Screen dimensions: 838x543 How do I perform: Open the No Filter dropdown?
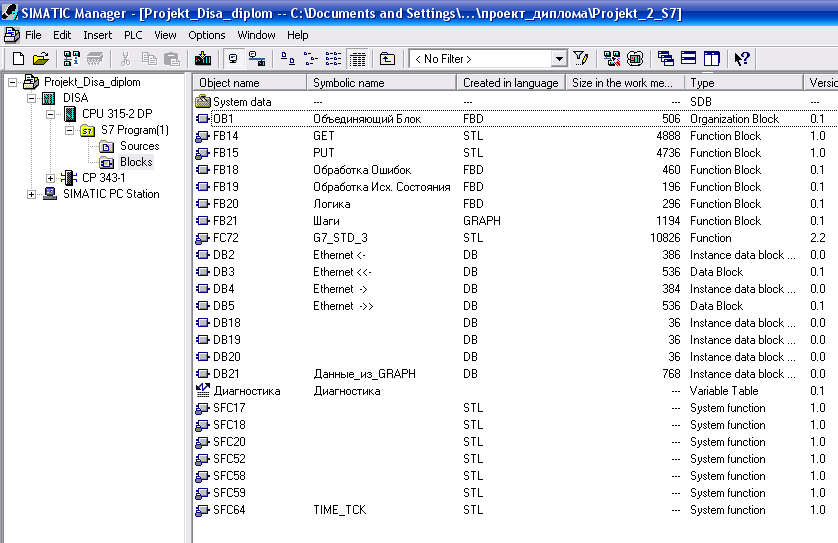click(x=559, y=59)
